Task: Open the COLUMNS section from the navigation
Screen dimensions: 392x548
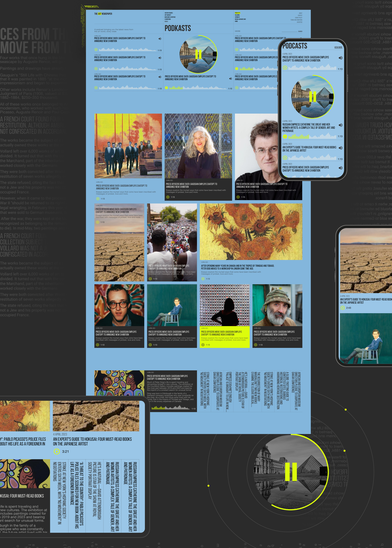Action: click(x=237, y=15)
